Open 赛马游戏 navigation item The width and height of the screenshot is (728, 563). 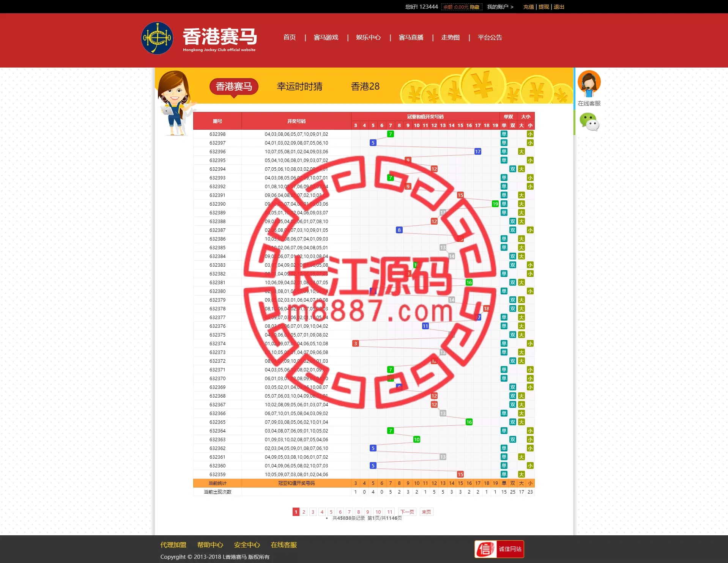[x=326, y=37]
